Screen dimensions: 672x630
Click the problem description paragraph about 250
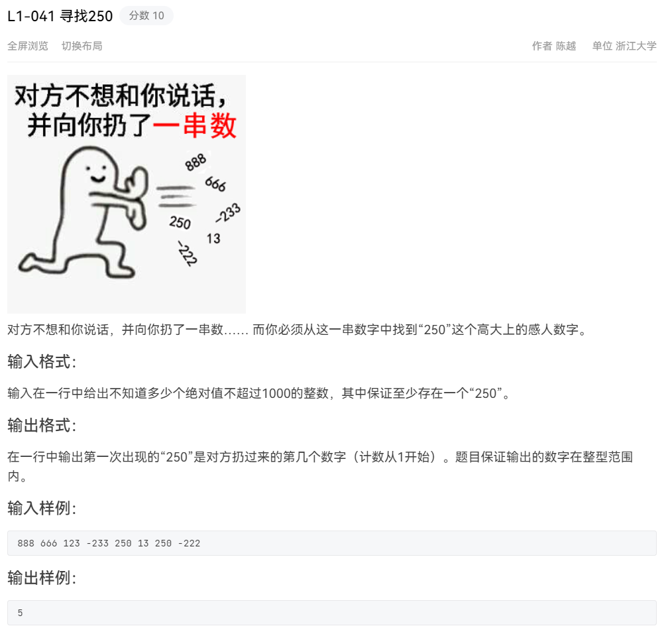coord(298,330)
